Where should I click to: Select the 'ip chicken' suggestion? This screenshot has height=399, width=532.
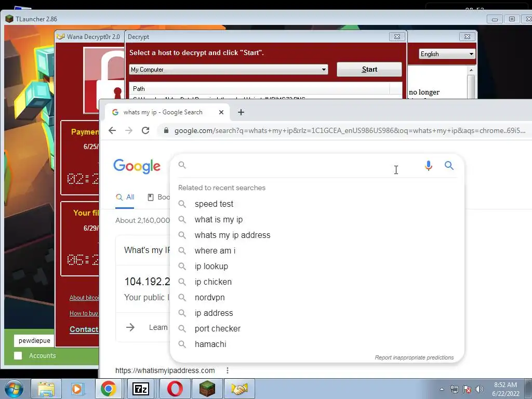click(x=317, y=282)
